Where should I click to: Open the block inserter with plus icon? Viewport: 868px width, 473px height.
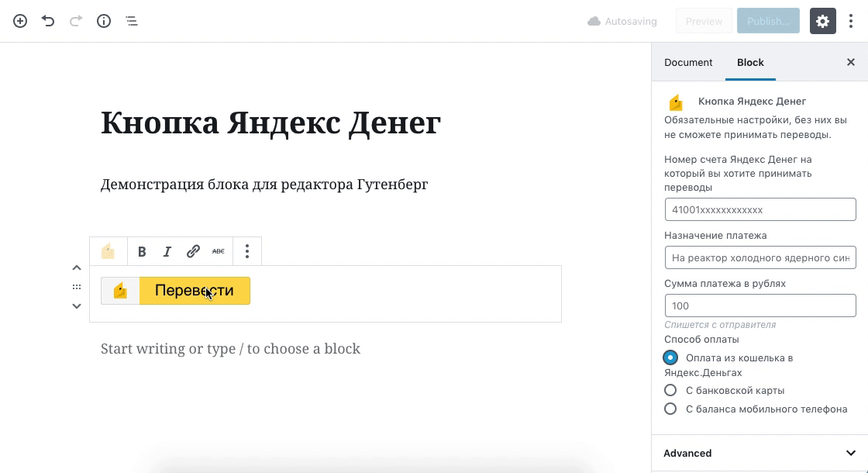(20, 21)
